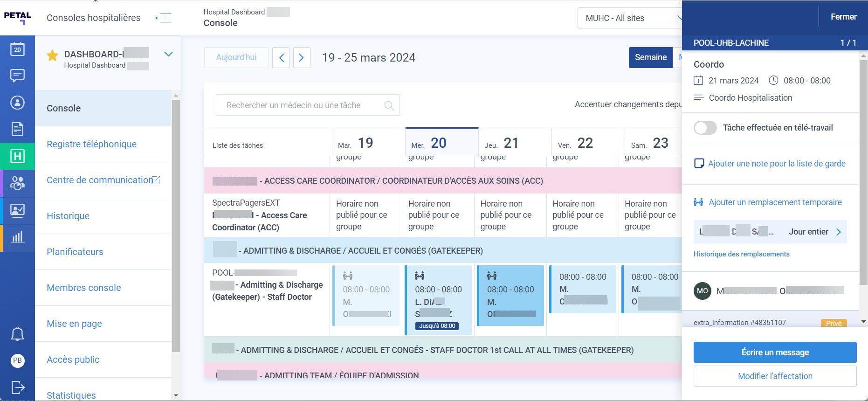Select the hospital H icon in sidebar
The height and width of the screenshot is (401, 868).
17,156
